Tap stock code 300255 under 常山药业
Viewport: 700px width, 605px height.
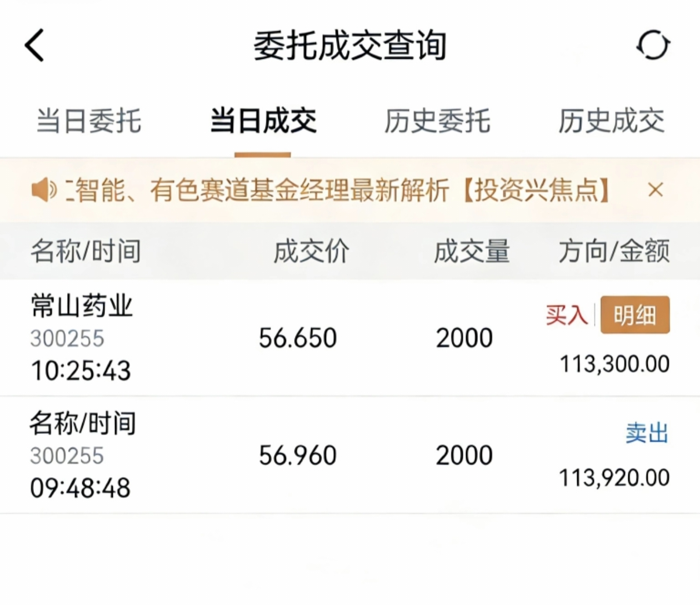tap(67, 338)
